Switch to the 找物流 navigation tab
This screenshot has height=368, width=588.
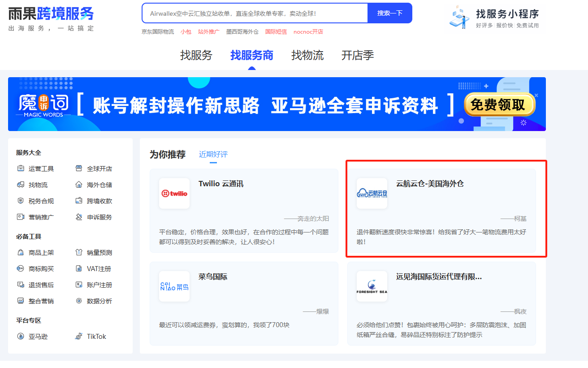[307, 55]
